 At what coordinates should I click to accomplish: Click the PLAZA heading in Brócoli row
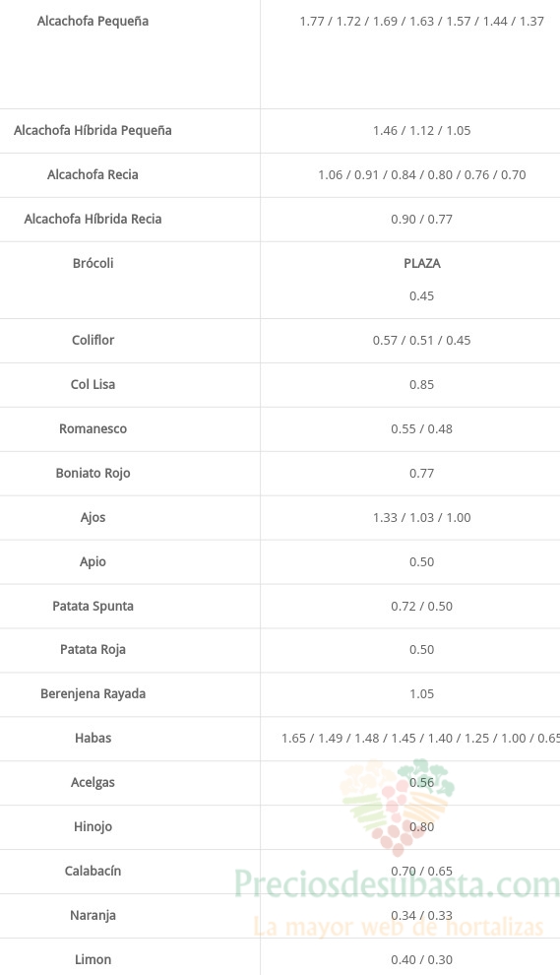(x=421, y=264)
